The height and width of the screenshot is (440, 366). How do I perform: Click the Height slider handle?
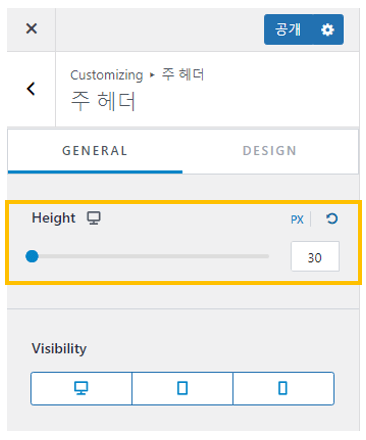[x=32, y=256]
